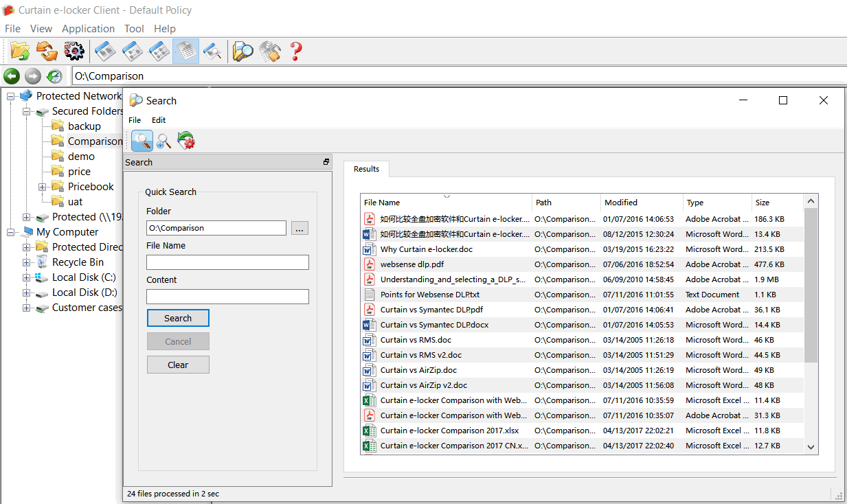This screenshot has width=847, height=504.
Task: Sort results by Modified column
Action: tap(642, 203)
